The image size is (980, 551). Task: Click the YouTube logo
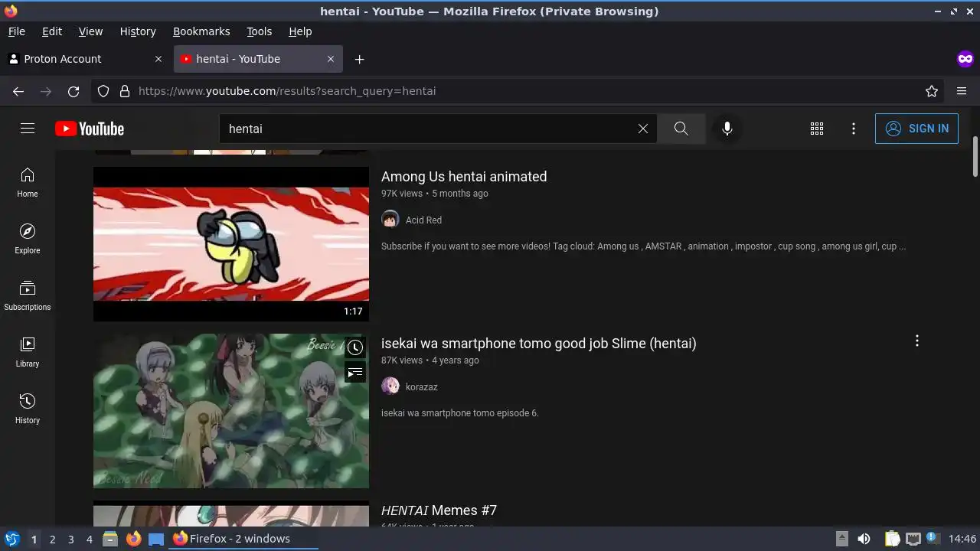[90, 129]
